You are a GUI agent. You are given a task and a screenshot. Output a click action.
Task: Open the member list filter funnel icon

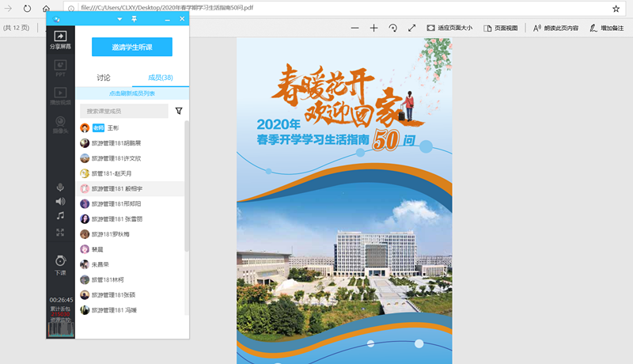click(x=178, y=112)
